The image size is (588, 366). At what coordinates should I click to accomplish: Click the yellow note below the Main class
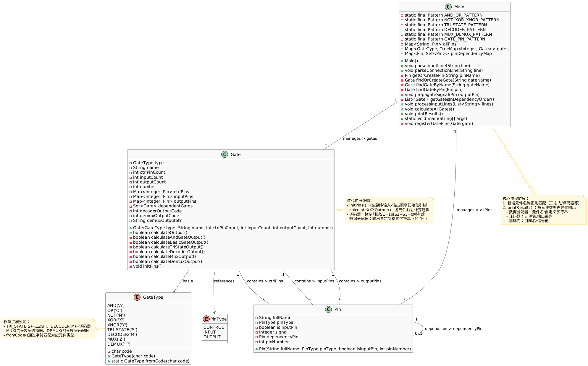pyautogui.click(x=543, y=209)
